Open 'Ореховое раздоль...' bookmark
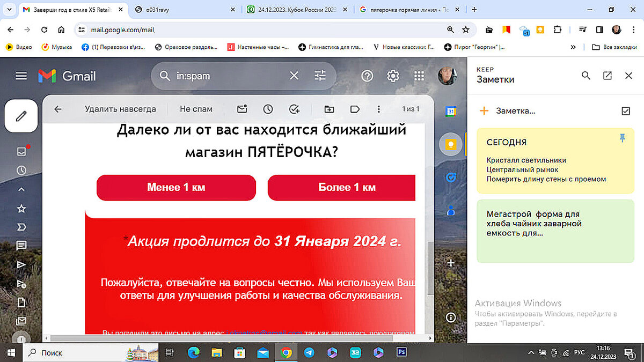 coord(187,47)
